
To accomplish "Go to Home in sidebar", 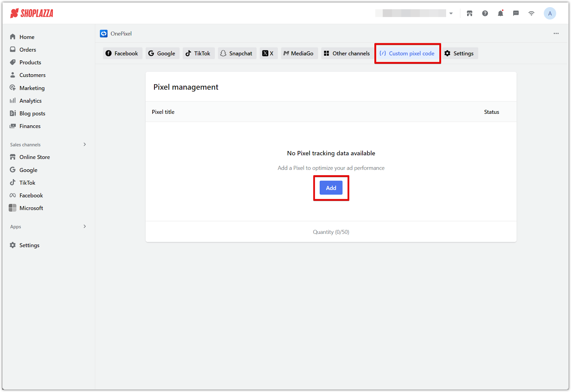I will pos(27,37).
